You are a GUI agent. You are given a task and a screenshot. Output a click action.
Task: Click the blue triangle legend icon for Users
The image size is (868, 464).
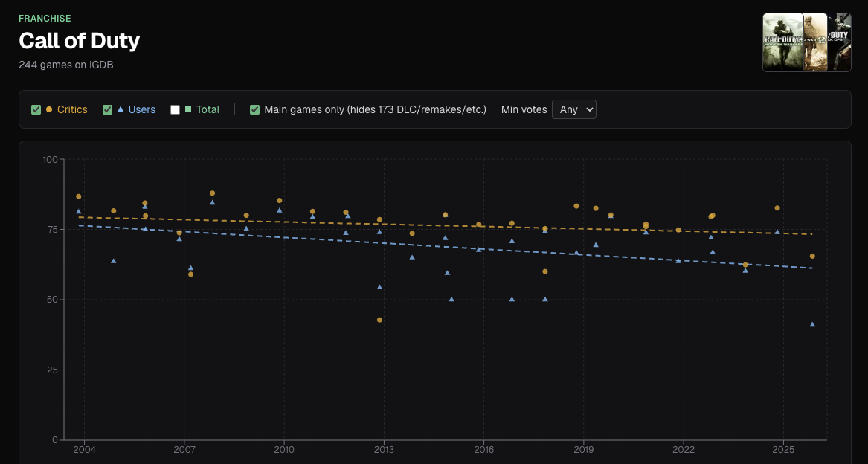pos(120,109)
